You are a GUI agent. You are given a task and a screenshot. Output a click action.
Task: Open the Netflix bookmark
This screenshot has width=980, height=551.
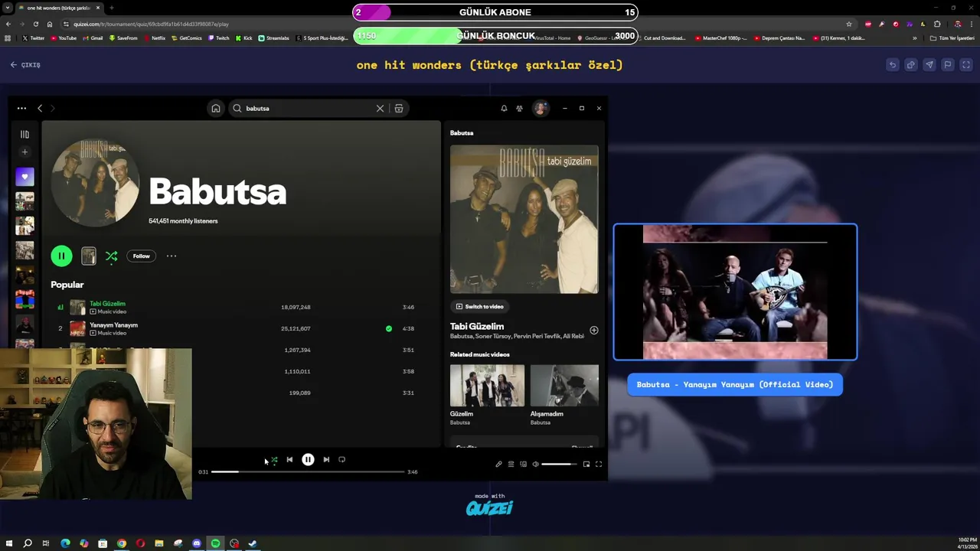(154, 37)
